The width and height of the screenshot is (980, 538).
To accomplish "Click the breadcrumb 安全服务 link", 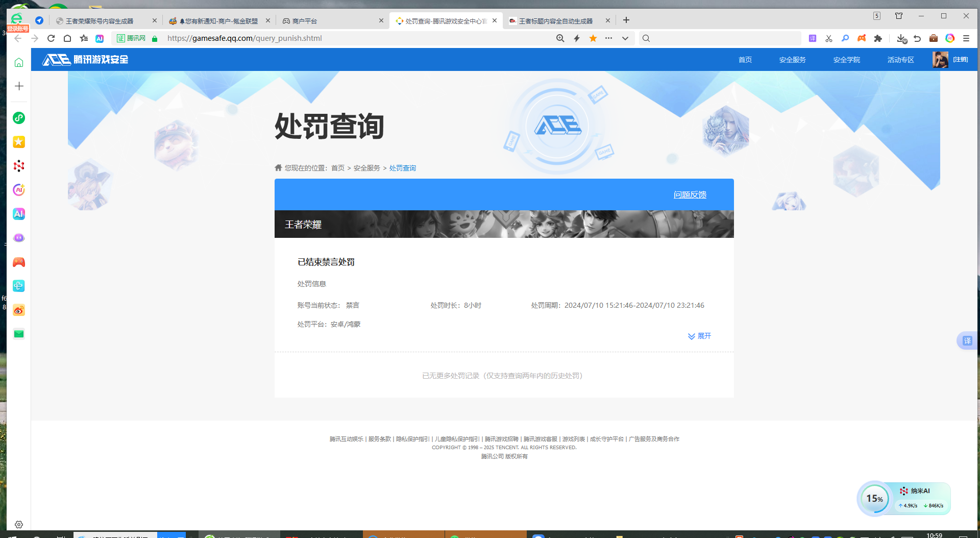I will click(x=367, y=168).
